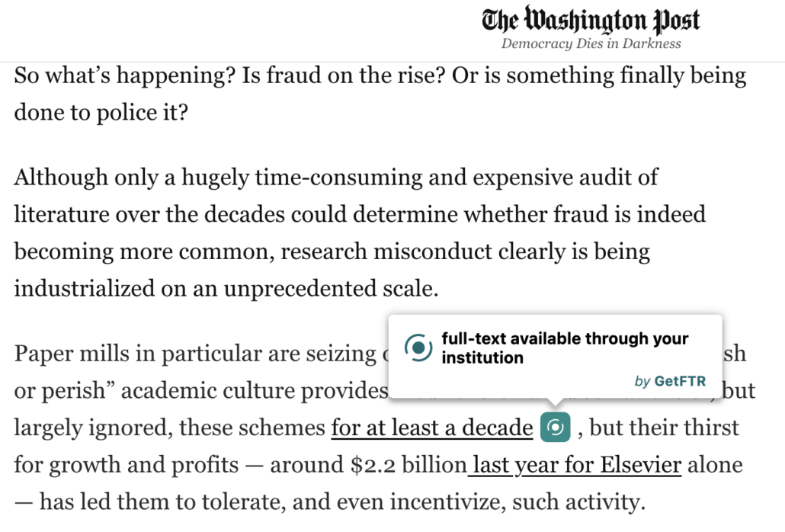Click the circular GetFTR icon inside the tooltip

(x=418, y=348)
